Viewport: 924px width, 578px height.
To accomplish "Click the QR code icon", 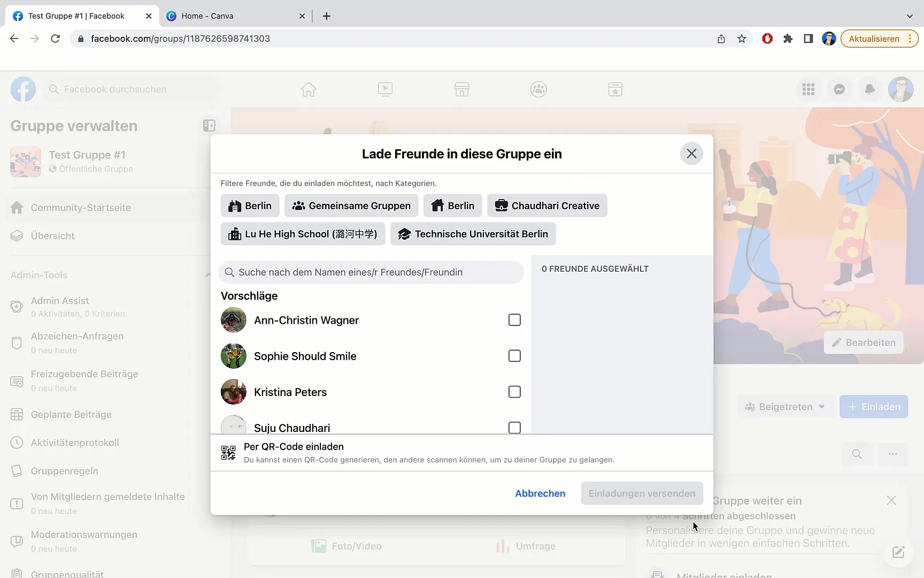I will point(228,453).
